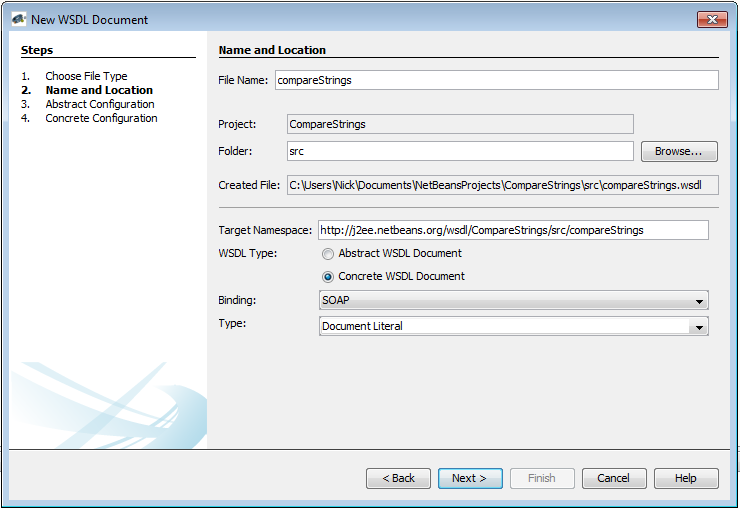Click the Project name field
Image resolution: width=740 pixels, height=511 pixels.
pyautogui.click(x=459, y=124)
